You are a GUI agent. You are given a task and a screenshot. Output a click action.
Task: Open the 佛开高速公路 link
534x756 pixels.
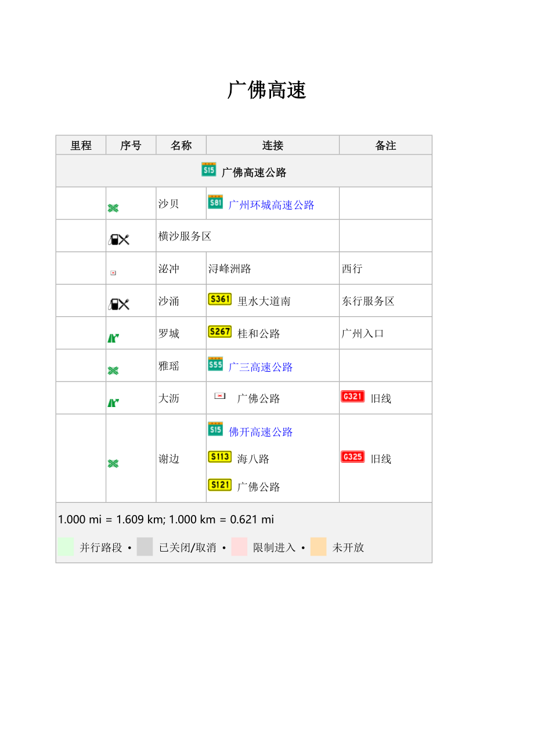261,432
